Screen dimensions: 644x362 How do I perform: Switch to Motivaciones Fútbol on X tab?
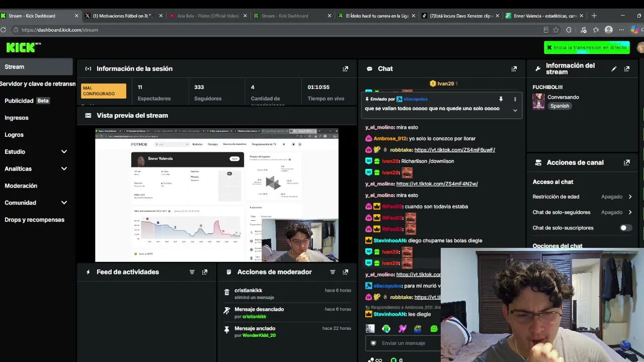pyautogui.click(x=123, y=16)
